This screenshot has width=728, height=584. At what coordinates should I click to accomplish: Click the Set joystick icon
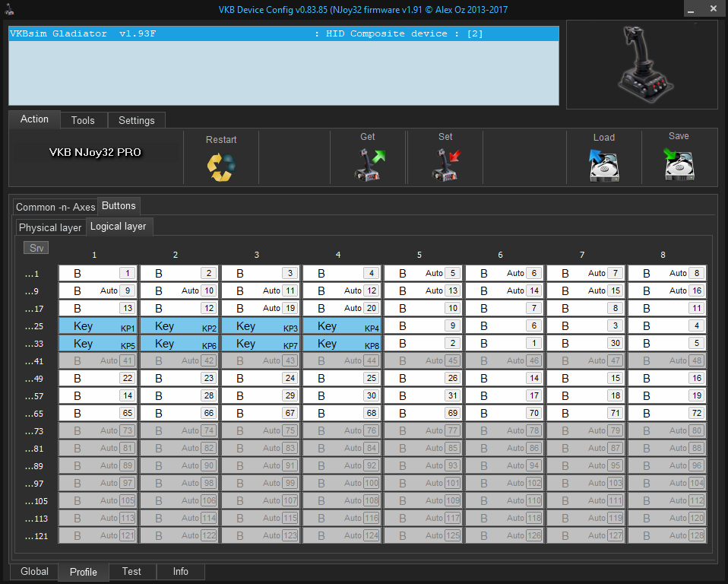click(445, 164)
